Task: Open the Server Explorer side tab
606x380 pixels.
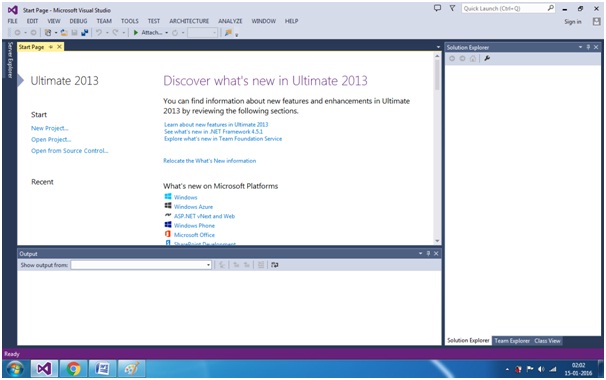Action: point(10,60)
